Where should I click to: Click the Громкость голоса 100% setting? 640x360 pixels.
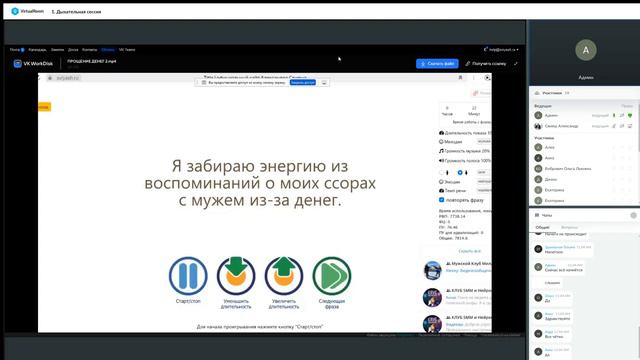pyautogui.click(x=464, y=161)
